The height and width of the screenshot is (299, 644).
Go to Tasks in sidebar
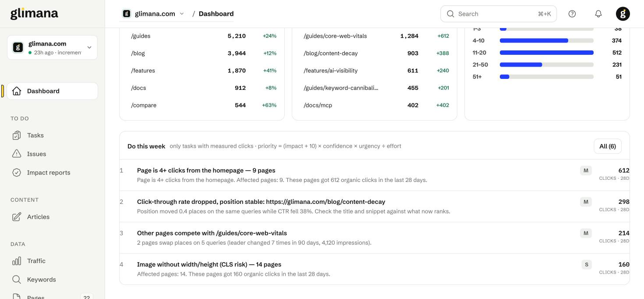click(x=52, y=135)
